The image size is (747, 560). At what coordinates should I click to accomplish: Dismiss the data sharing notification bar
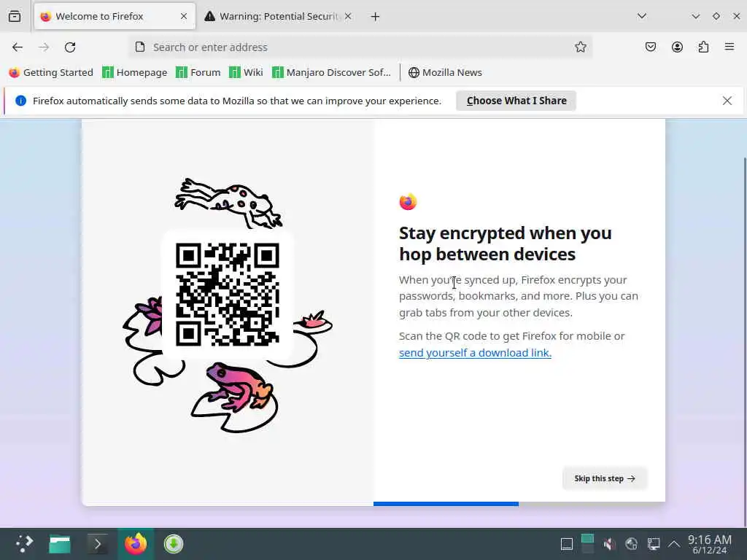[727, 101]
